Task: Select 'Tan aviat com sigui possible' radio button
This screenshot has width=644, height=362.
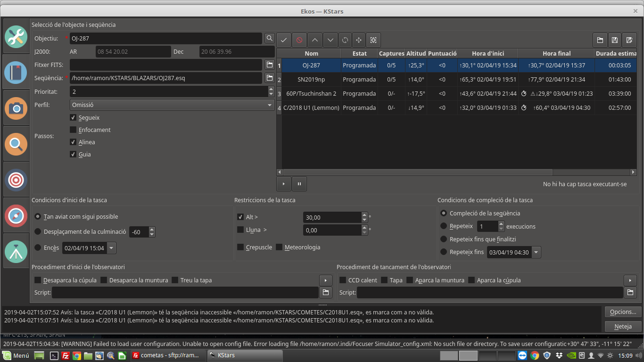Action: pos(38,216)
